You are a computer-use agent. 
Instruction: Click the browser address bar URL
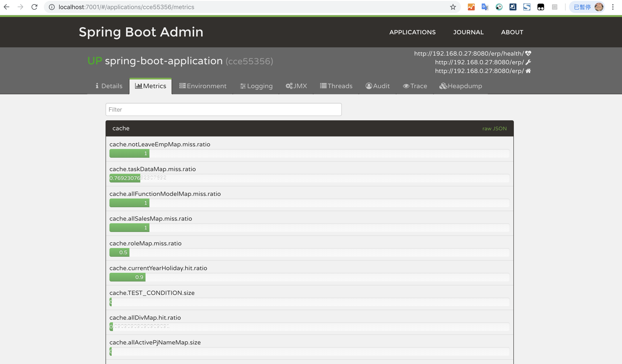click(x=126, y=7)
